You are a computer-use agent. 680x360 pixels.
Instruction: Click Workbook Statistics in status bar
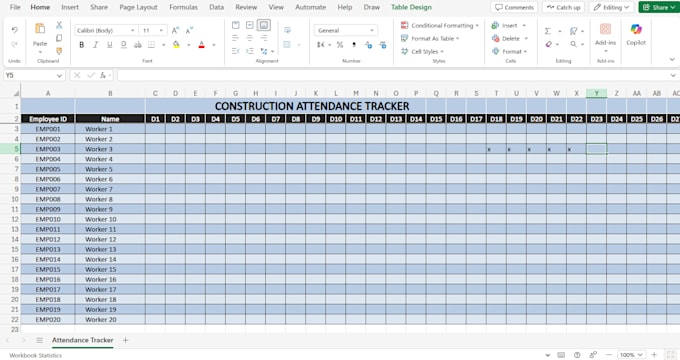pos(36,355)
